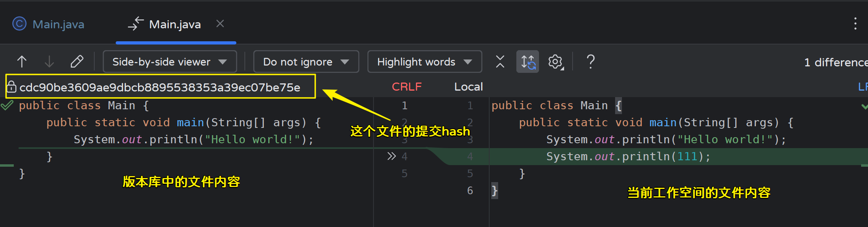This screenshot has height=227, width=868.
Task: Open the editor tabs more options menu
Action: 855,24
